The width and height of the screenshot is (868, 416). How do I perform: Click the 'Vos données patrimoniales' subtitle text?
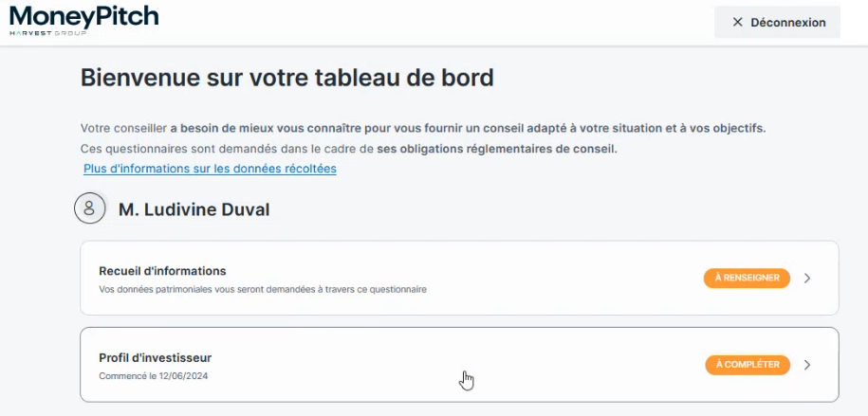point(262,289)
